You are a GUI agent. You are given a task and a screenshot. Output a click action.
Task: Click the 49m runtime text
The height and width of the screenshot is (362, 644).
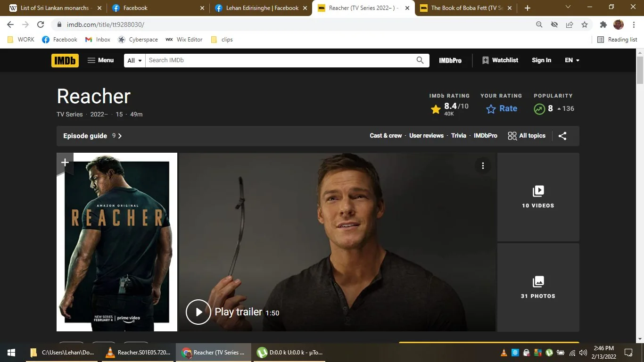click(x=136, y=115)
